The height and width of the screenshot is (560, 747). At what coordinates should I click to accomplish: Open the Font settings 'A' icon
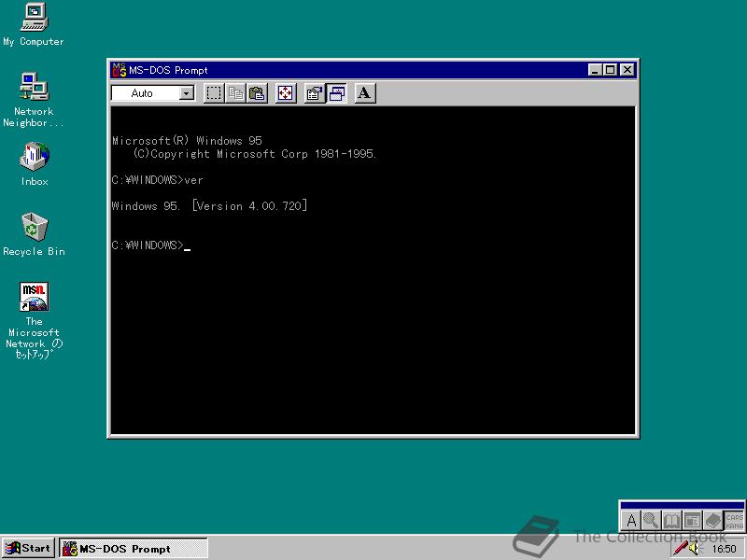click(x=365, y=92)
